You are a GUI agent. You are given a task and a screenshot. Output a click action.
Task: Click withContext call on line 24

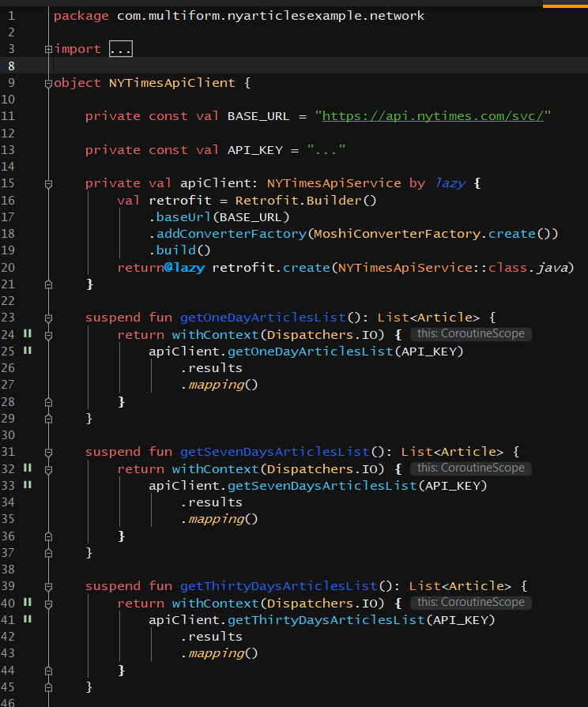click(x=215, y=335)
